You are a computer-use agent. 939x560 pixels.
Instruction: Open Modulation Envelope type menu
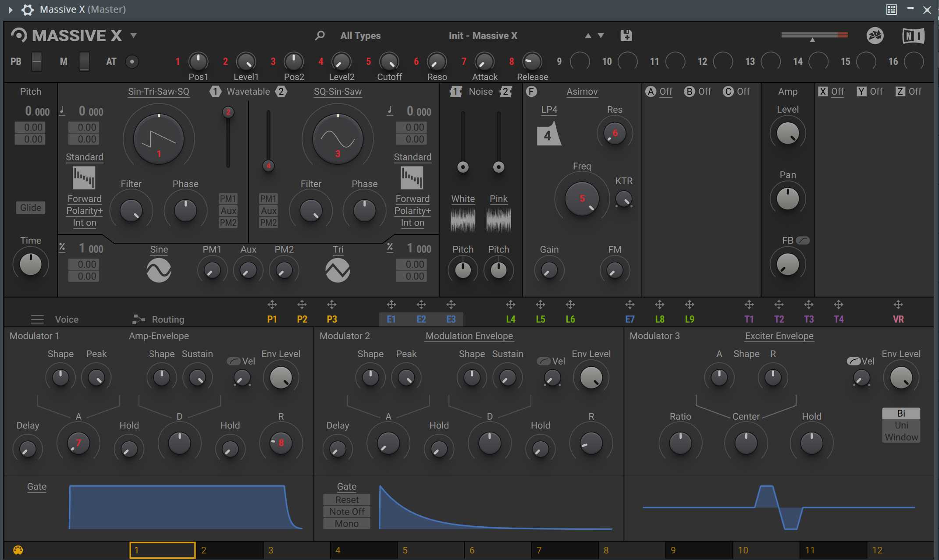(469, 336)
